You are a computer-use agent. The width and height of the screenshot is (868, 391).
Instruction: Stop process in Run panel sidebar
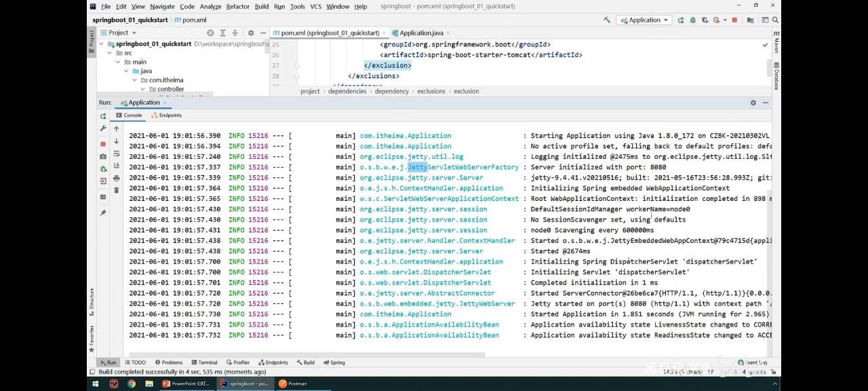[x=103, y=144]
